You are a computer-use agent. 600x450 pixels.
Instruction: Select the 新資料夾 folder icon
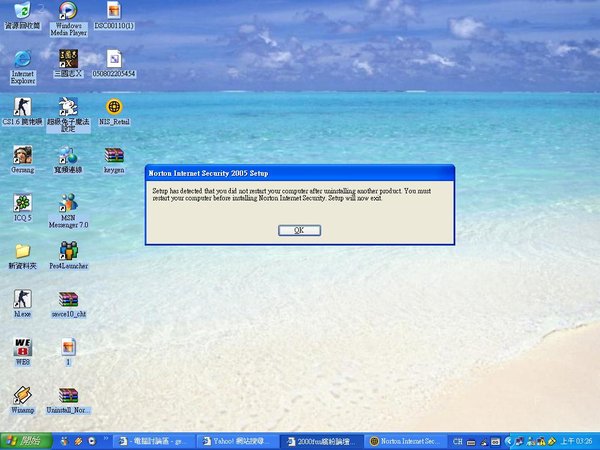pos(22,251)
